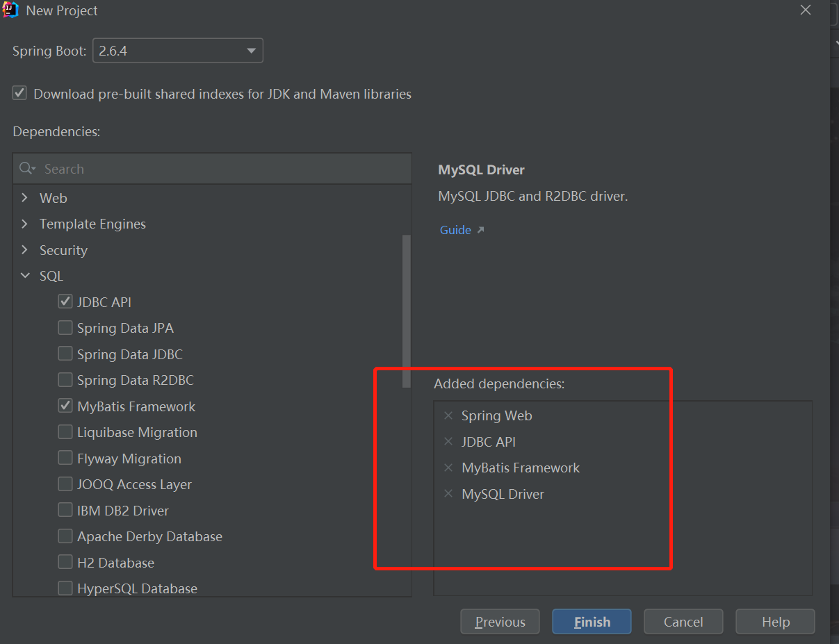The width and height of the screenshot is (839, 644).
Task: Focus the dependencies Search field
Action: pos(212,169)
